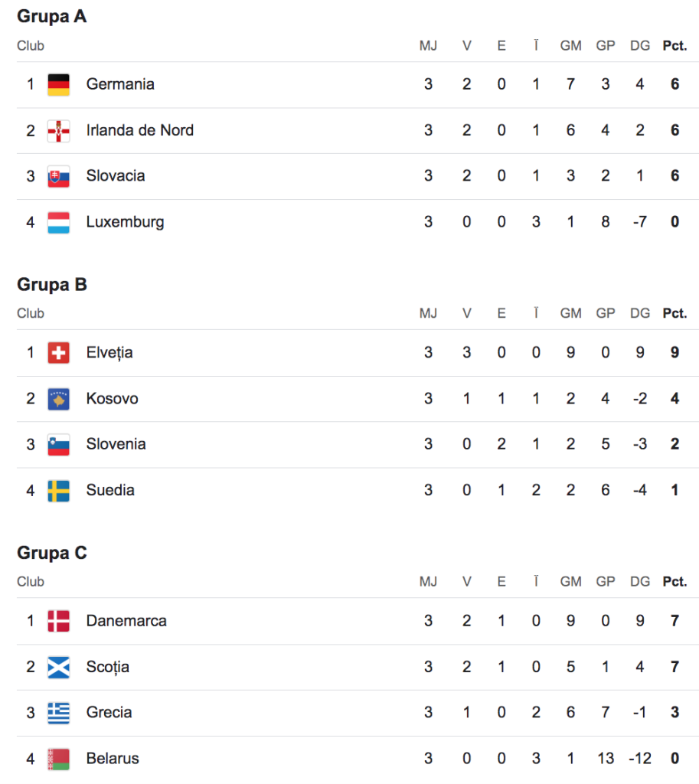Click the Denmark flag icon
The width and height of the screenshot is (699, 784).
coord(58,621)
